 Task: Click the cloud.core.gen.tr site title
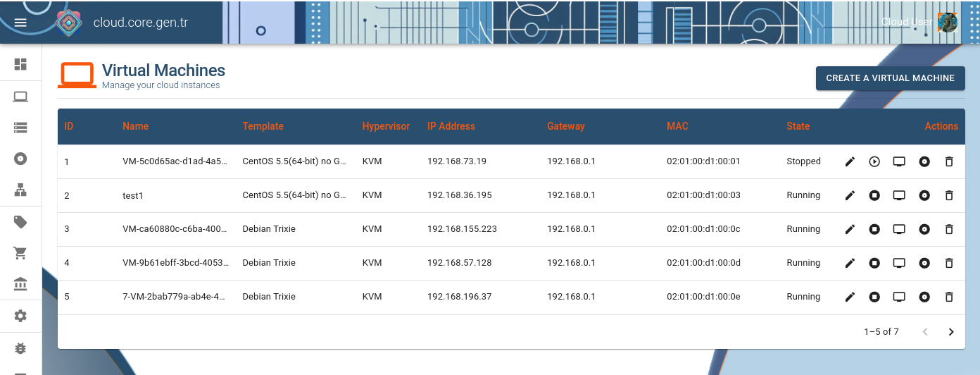click(x=141, y=23)
